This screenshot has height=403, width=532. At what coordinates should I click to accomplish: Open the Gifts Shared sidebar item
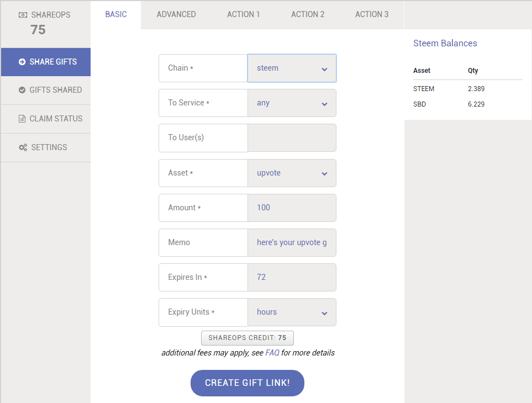[x=46, y=90]
